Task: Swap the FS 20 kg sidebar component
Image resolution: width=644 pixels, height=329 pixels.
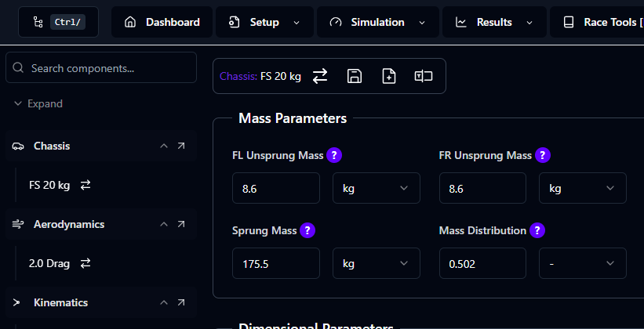Action: click(86, 186)
